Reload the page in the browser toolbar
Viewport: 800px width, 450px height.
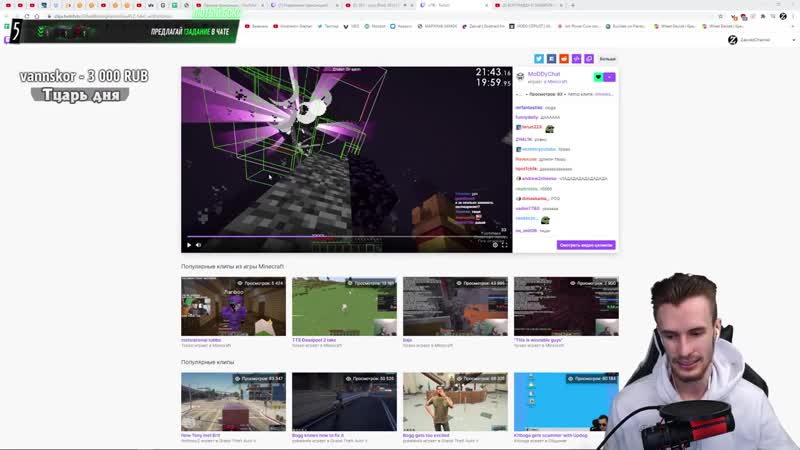27,16
